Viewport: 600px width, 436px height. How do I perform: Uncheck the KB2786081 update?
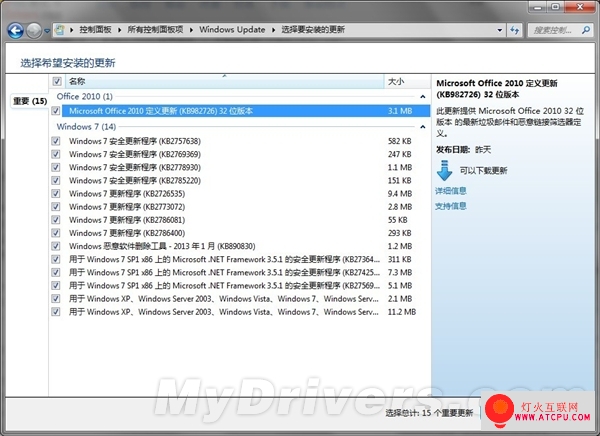click(x=56, y=220)
